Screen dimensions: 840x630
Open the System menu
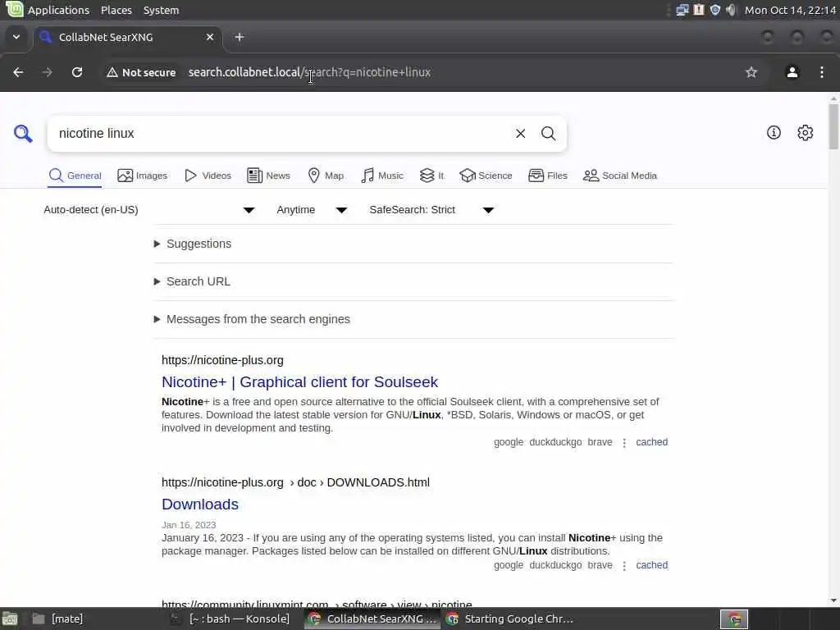(x=162, y=10)
